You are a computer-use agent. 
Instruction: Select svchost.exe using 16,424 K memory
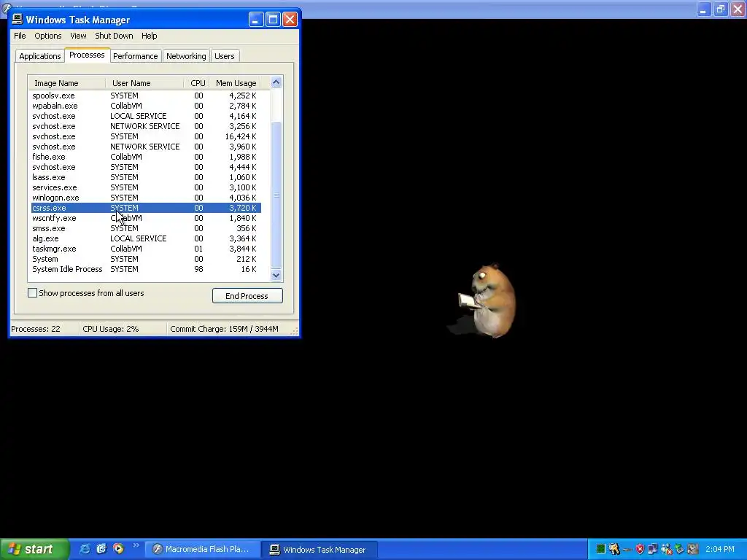tap(146, 136)
